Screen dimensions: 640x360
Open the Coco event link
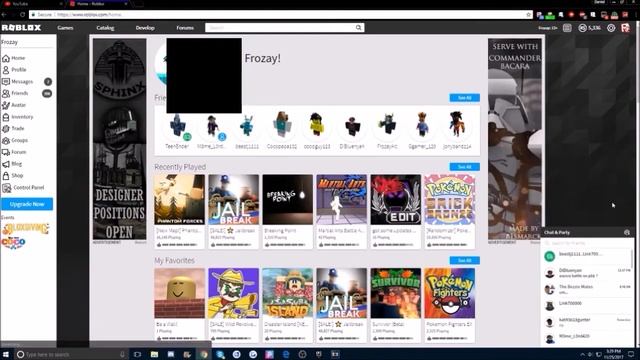pyautogui.click(x=13, y=243)
